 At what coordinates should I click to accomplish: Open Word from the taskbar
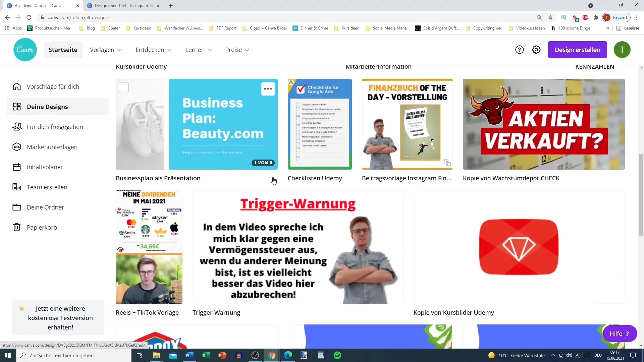pyautogui.click(x=190, y=355)
